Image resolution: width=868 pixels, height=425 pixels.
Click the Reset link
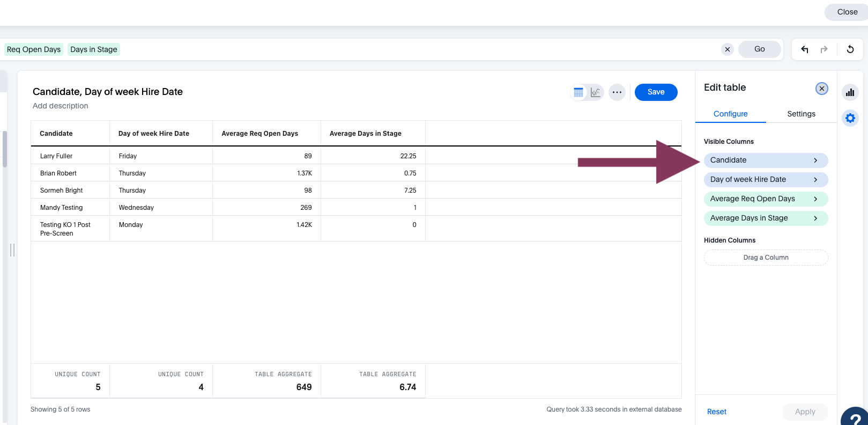point(717,412)
